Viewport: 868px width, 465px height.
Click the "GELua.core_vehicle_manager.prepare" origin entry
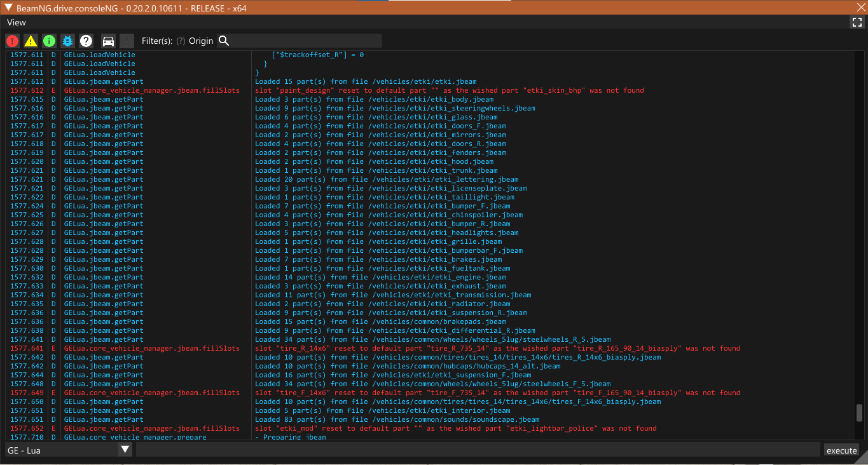[135, 437]
